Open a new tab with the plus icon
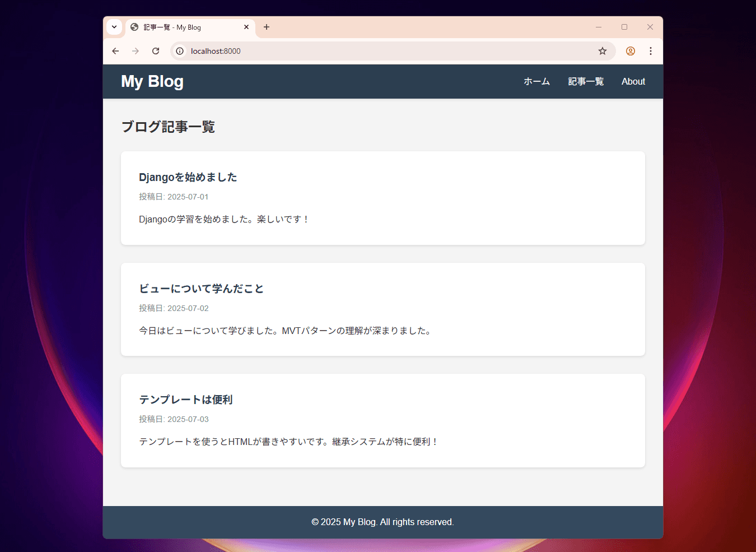The image size is (756, 552). [x=267, y=27]
